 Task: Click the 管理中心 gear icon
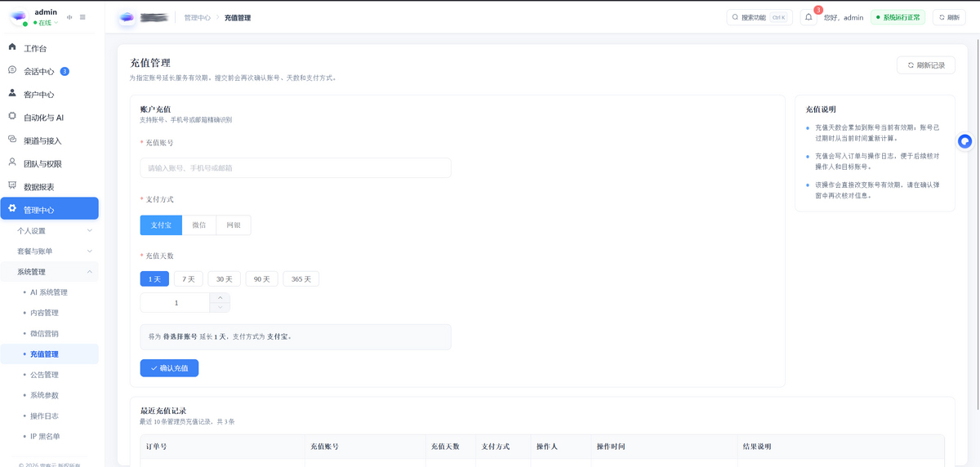12,209
